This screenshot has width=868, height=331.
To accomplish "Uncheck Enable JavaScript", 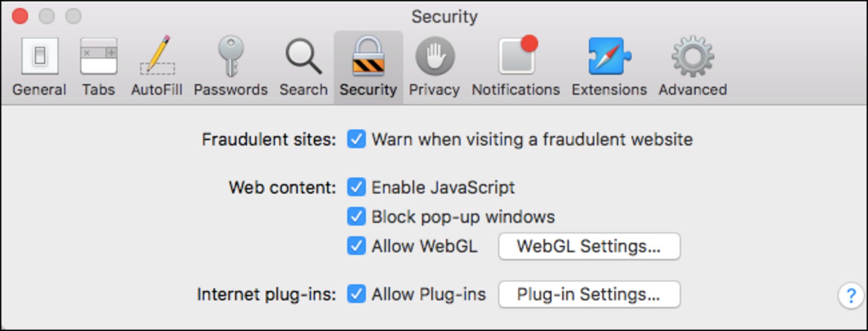I will click(x=356, y=187).
